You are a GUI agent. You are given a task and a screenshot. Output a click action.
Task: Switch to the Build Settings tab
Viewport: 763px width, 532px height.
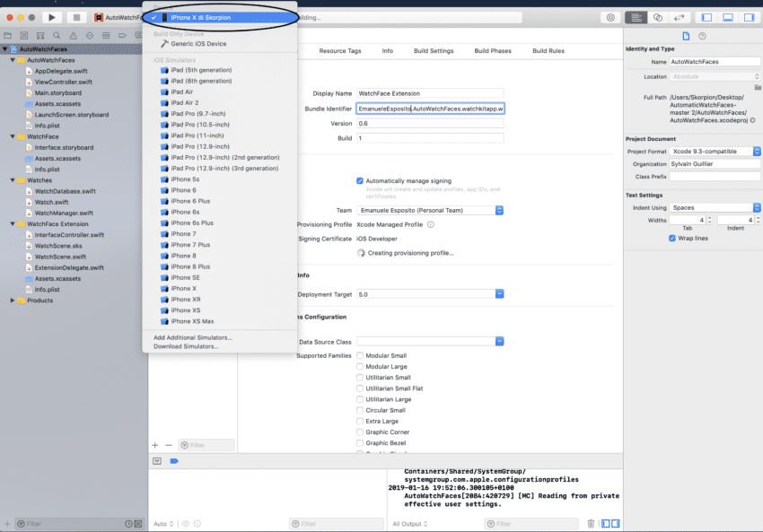pyautogui.click(x=434, y=50)
